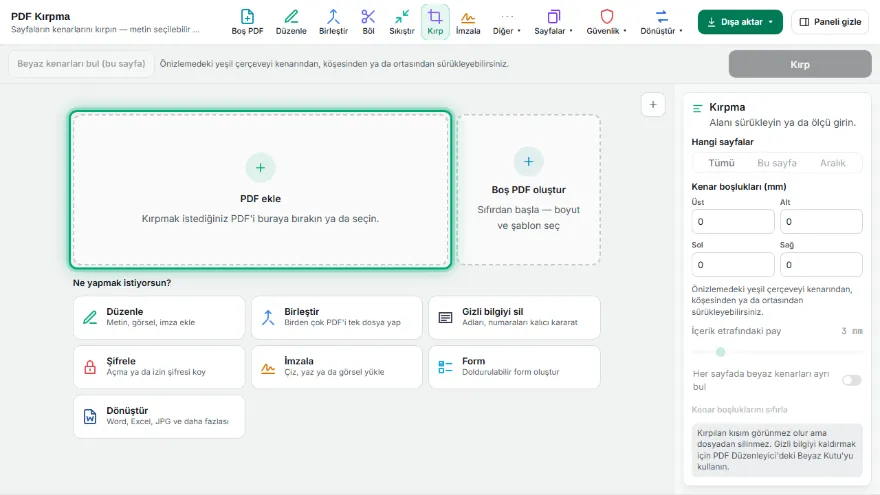Open the Form card
Screen dimensions: 880x495
click(514, 366)
